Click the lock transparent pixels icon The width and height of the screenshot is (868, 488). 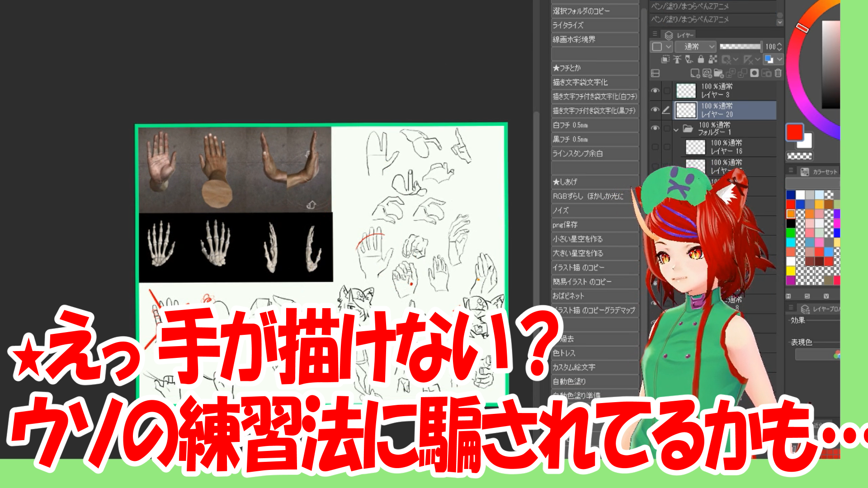click(713, 59)
